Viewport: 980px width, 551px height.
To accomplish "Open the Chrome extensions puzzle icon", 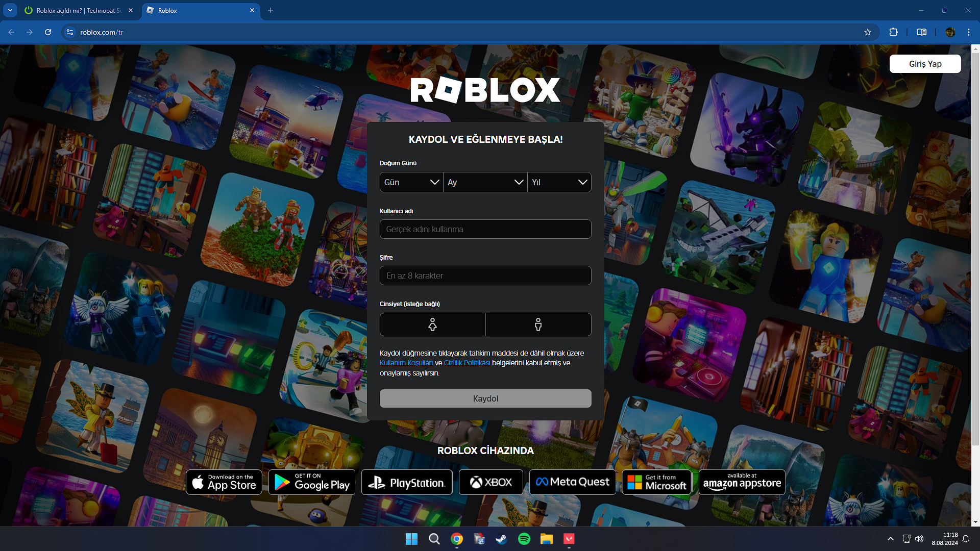I will pyautogui.click(x=893, y=32).
